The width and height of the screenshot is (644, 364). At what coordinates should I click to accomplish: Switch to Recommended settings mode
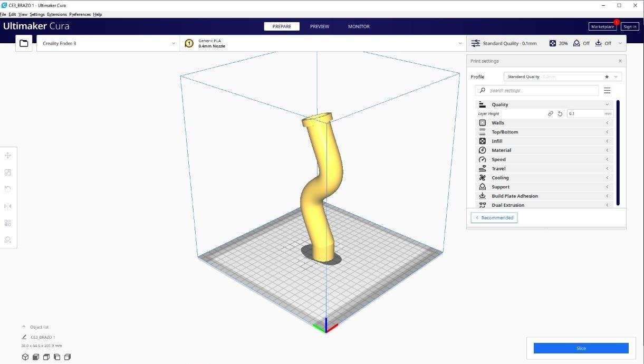coord(494,217)
